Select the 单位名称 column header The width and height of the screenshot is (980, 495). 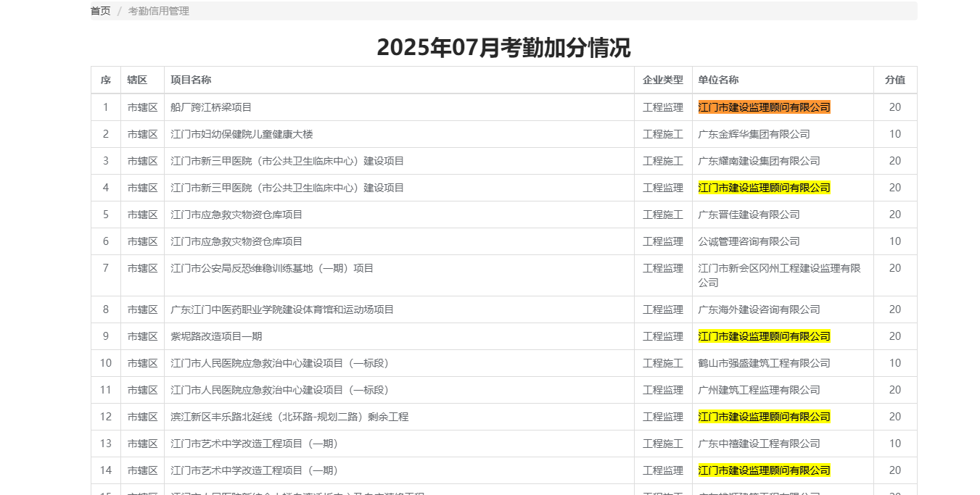(718, 80)
